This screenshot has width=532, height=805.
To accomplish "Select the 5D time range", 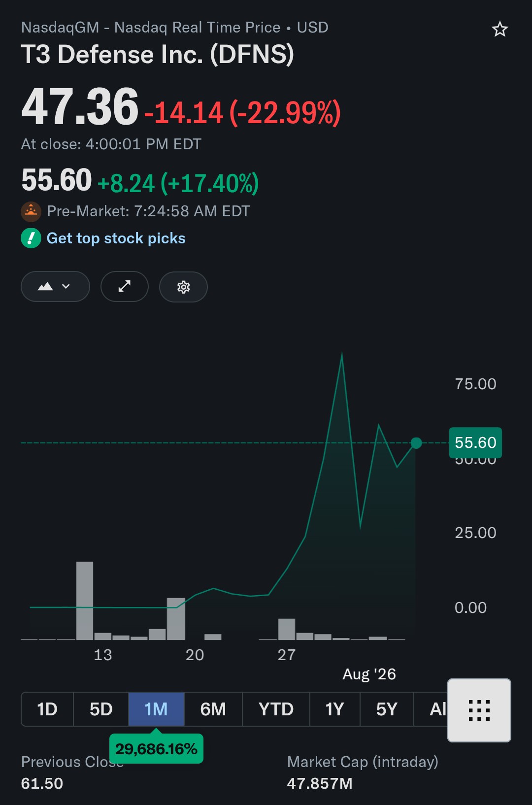I will click(101, 709).
